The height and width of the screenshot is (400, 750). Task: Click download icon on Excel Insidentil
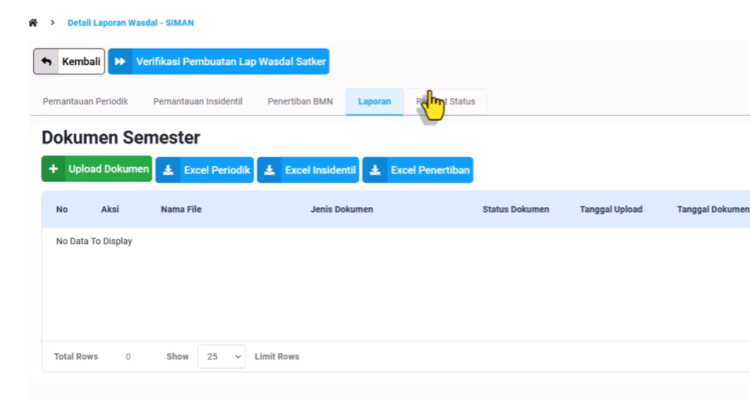pyautogui.click(x=269, y=170)
